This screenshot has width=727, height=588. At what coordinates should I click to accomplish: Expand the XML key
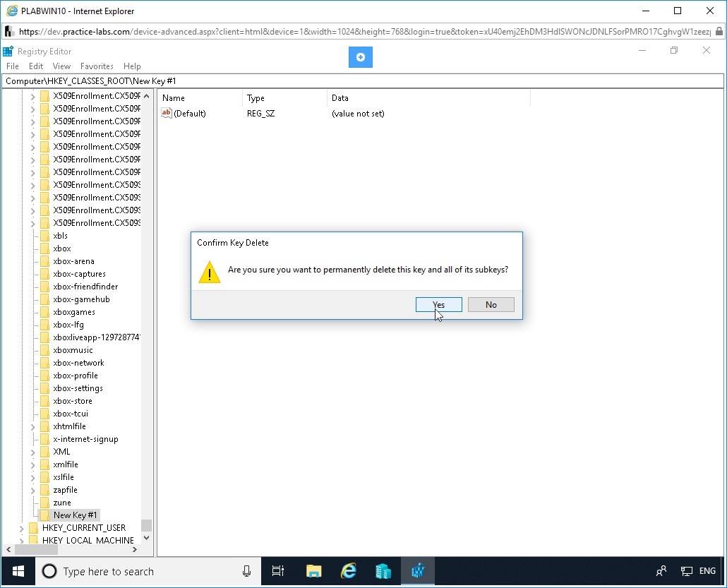pyautogui.click(x=32, y=452)
